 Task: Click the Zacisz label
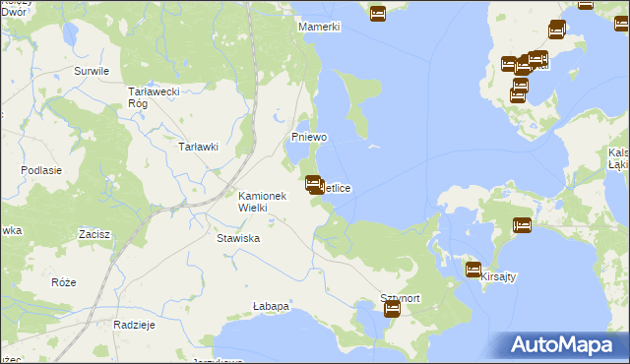[94, 234]
